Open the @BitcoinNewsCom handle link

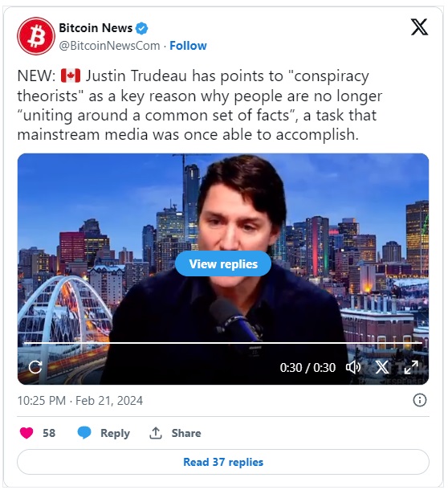pyautogui.click(x=109, y=46)
